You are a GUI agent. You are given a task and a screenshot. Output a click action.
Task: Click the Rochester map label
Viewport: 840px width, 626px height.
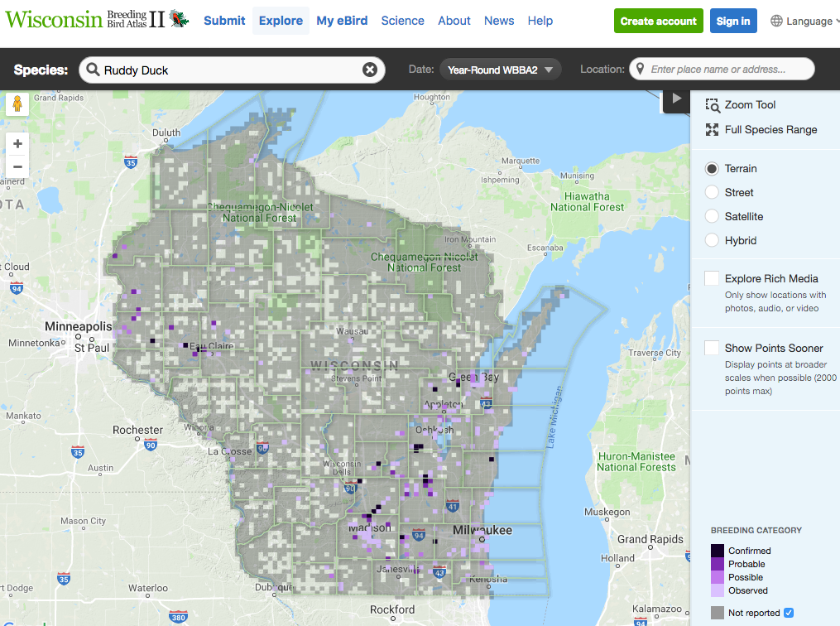pyautogui.click(x=137, y=430)
